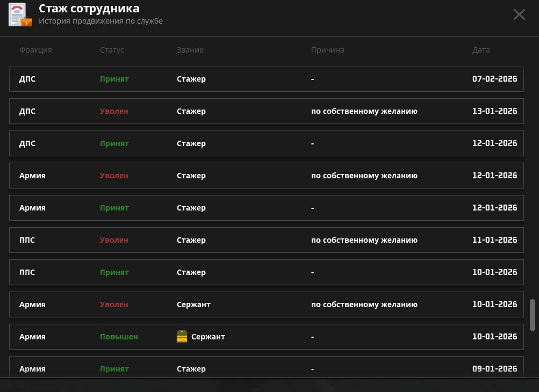Close the Стаж сотрудника window
This screenshot has width=539, height=392.
(519, 14)
